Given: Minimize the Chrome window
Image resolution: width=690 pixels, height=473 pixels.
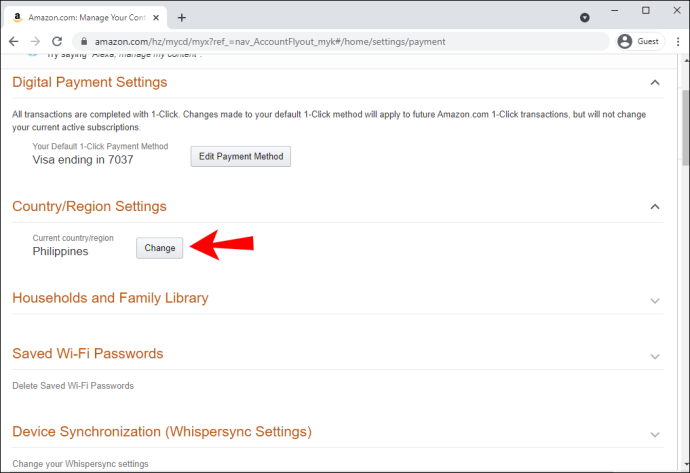Looking at the screenshot, I should (615, 10).
